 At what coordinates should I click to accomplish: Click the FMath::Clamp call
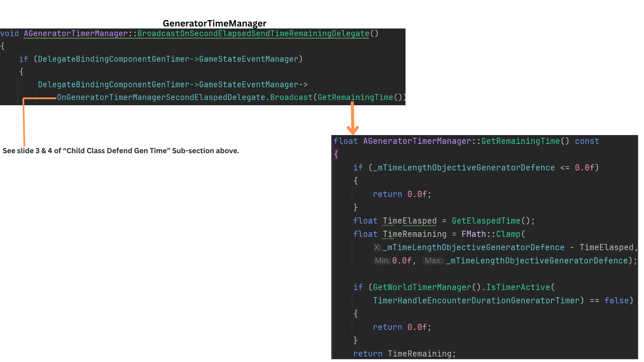tap(490, 234)
